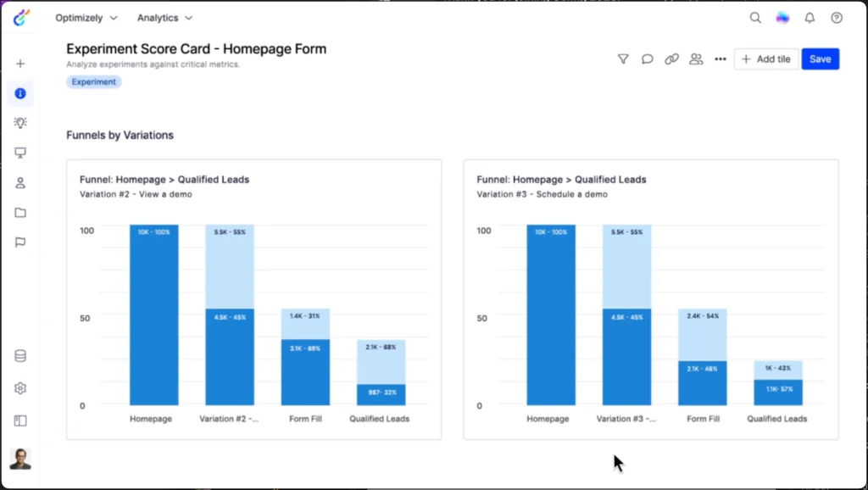Image resolution: width=868 pixels, height=490 pixels.
Task: Click the search magnifier icon
Action: 755,18
